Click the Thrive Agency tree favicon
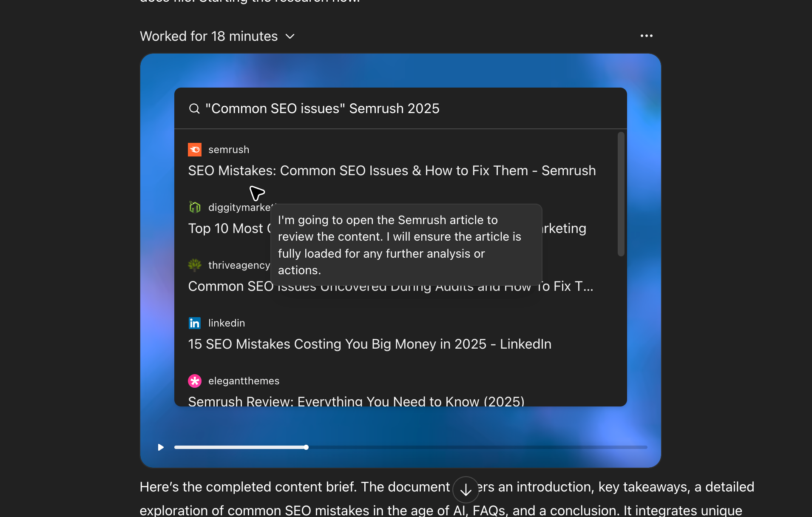Image resolution: width=812 pixels, height=517 pixels. [195, 265]
